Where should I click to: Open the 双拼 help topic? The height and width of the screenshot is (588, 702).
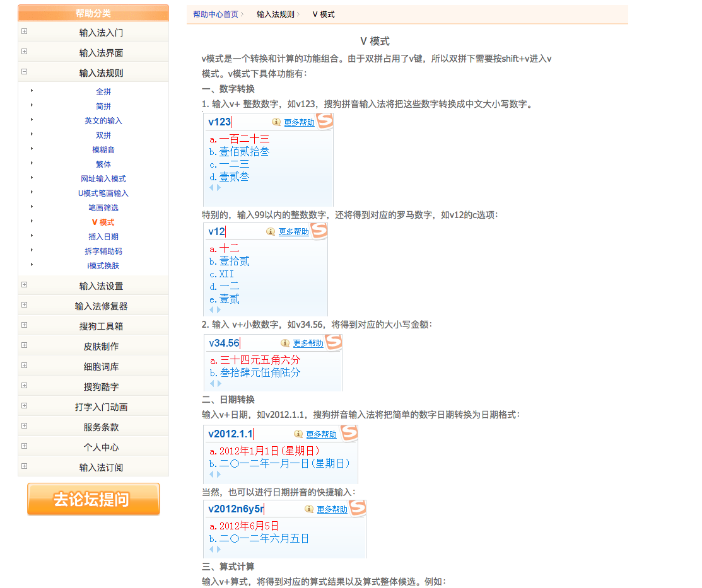point(103,135)
